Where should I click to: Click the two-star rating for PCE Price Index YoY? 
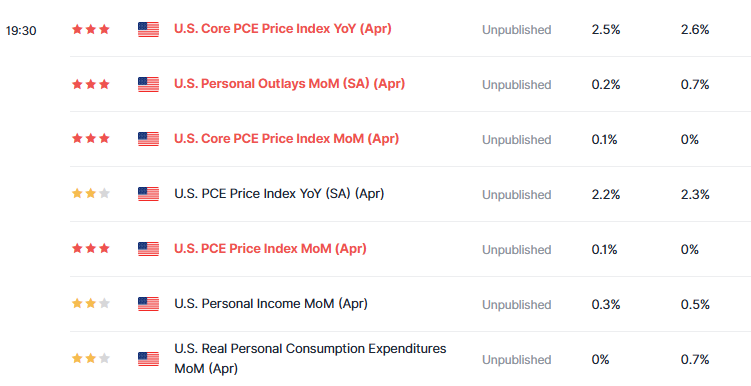[x=91, y=193]
